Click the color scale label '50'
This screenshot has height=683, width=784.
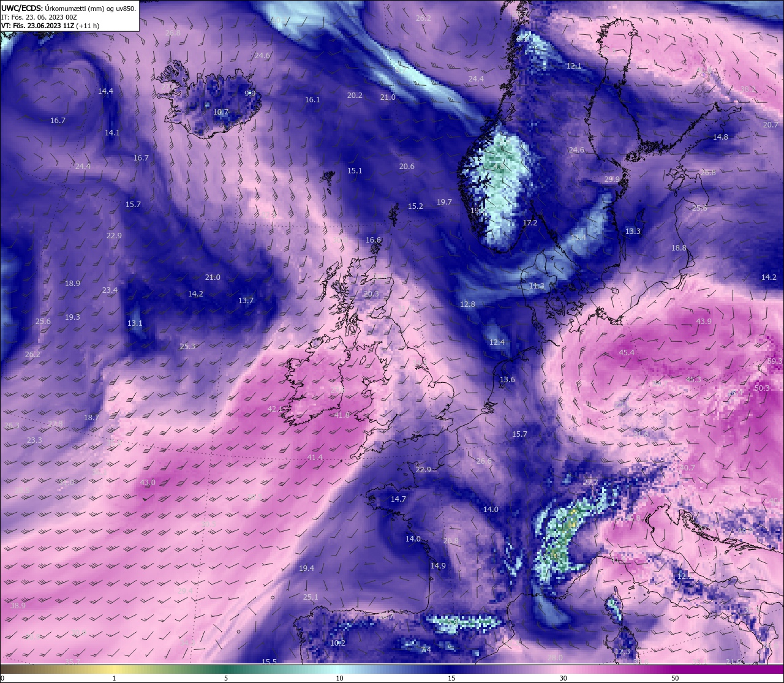[675, 678]
